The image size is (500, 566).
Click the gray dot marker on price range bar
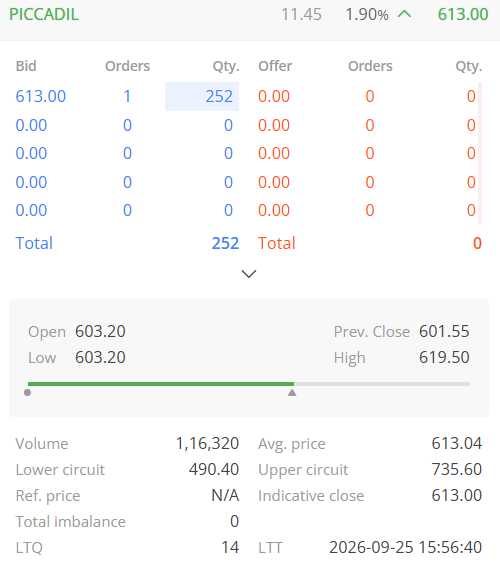point(27,392)
